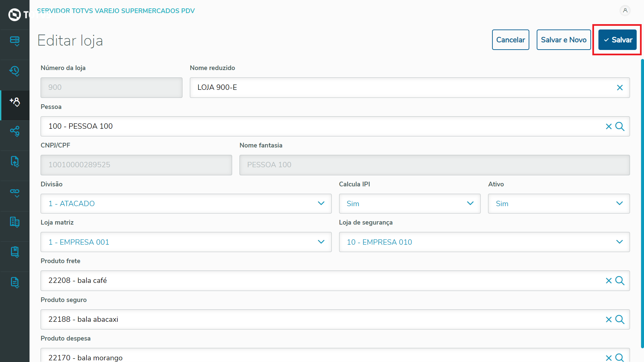Click the server icon in sidebar

click(x=15, y=41)
